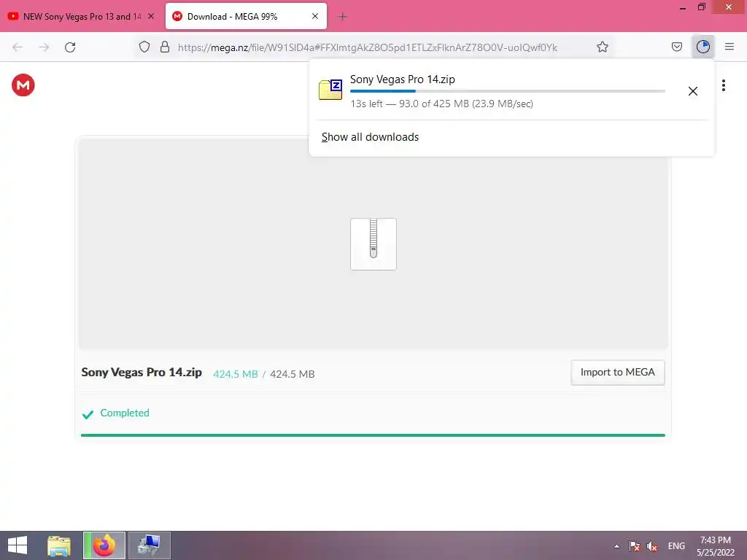Click the muted volume speaker tray icon

[651, 546]
